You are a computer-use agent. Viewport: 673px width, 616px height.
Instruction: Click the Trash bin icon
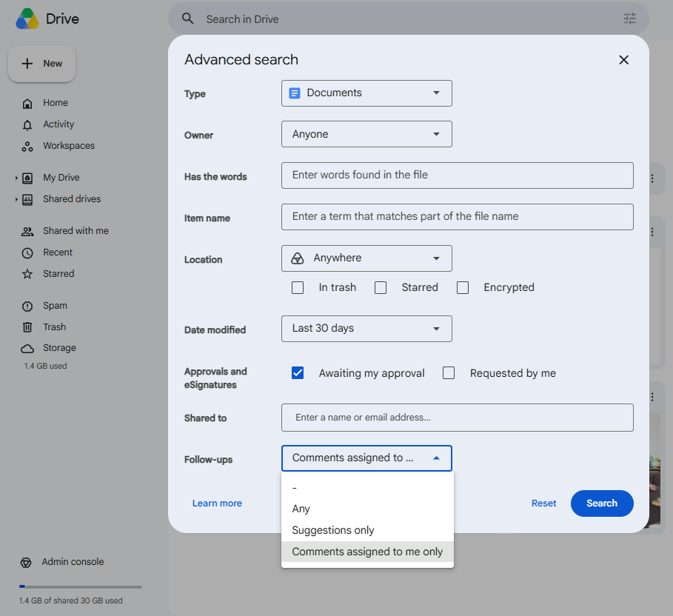pos(27,327)
